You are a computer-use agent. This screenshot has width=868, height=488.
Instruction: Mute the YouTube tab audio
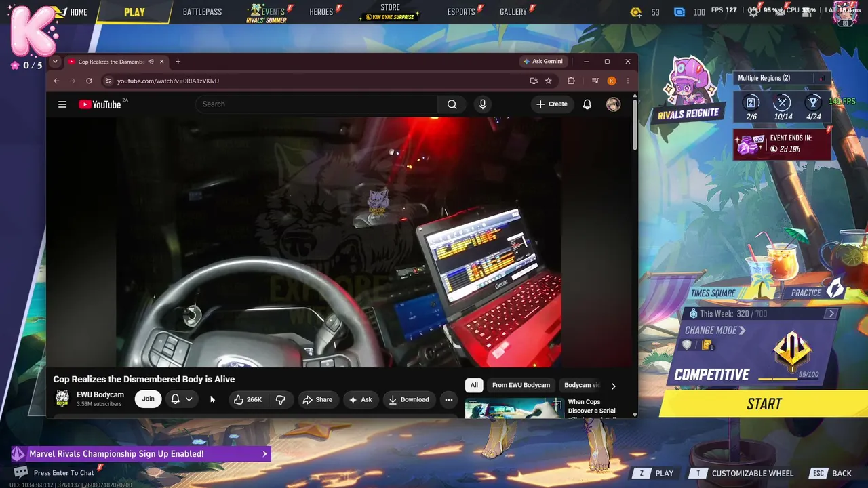151,62
